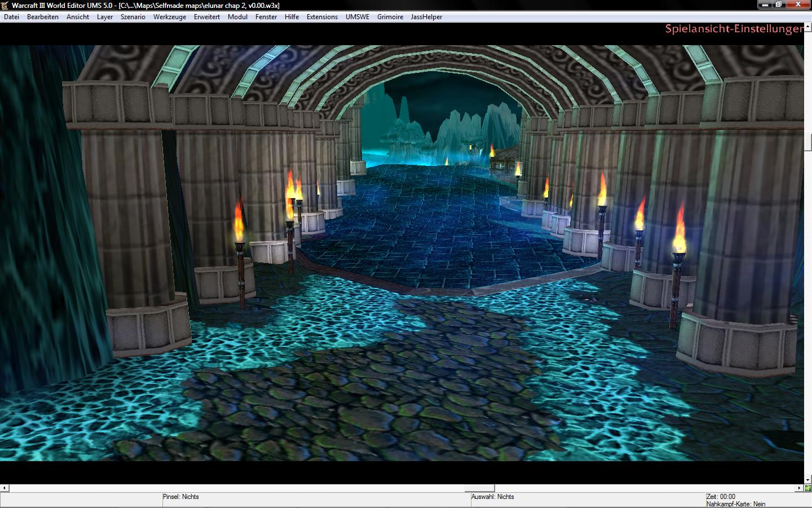Image resolution: width=812 pixels, height=508 pixels.
Task: Click Spielansicht-Einstellungen text in viewport
Action: coord(734,29)
